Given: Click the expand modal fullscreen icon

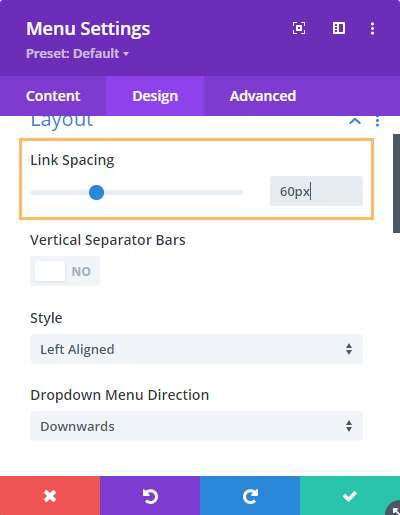Looking at the screenshot, I should (299, 28).
